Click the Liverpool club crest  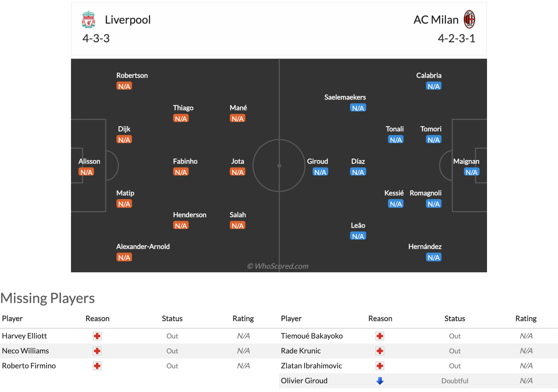click(x=88, y=19)
